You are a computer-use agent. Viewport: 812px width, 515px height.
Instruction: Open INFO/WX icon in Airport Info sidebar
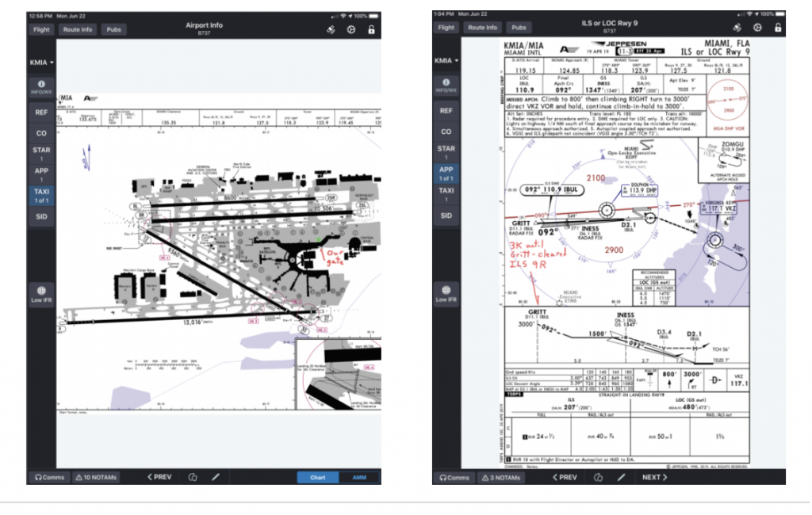coord(41,86)
